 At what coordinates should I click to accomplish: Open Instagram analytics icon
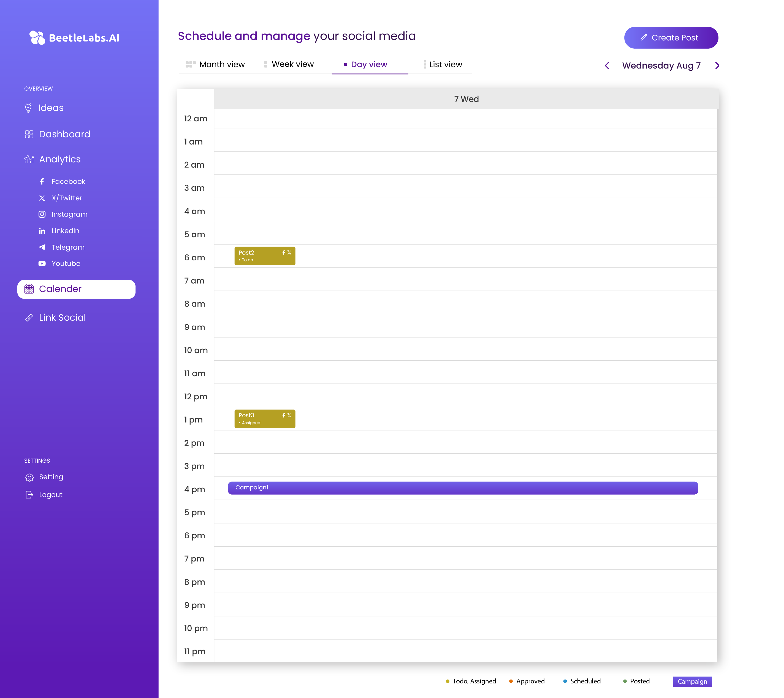coord(42,214)
